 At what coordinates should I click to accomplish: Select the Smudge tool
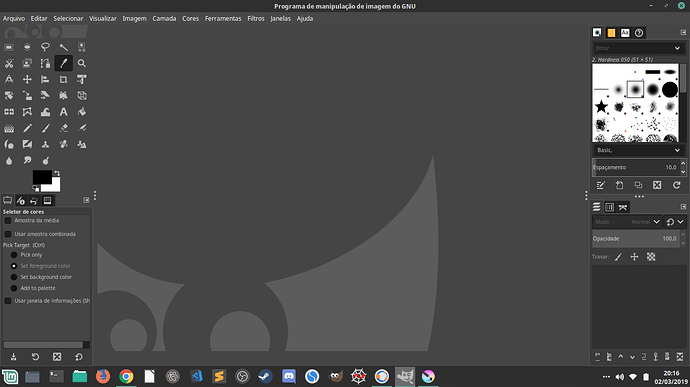[27, 160]
